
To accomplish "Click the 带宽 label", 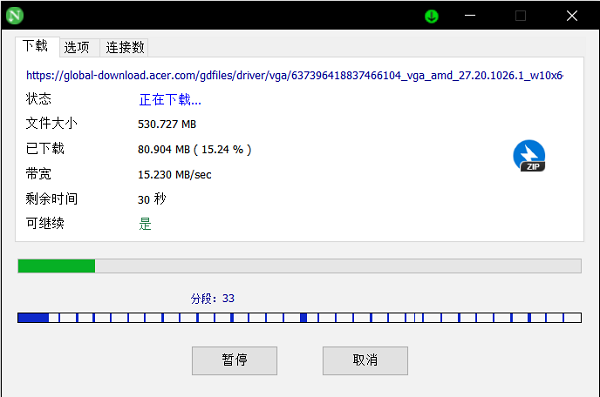I will [x=38, y=174].
